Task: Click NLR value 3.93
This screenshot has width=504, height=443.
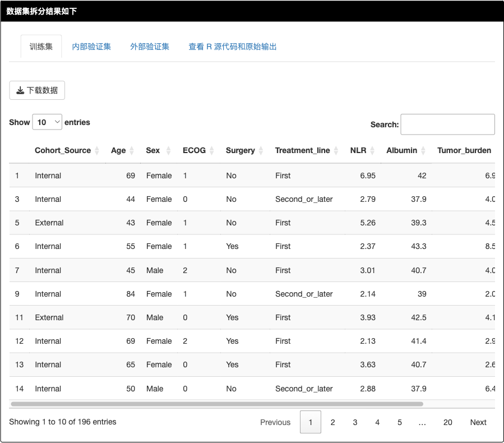Action: coord(368,317)
